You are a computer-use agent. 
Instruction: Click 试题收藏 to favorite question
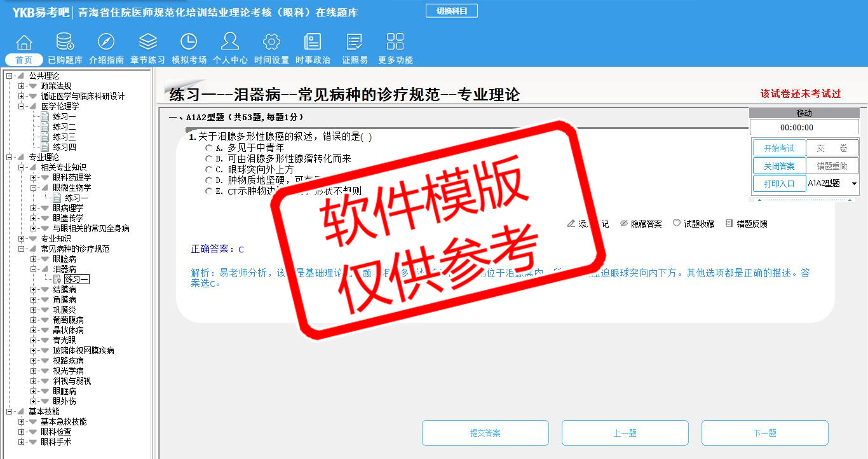point(693,224)
